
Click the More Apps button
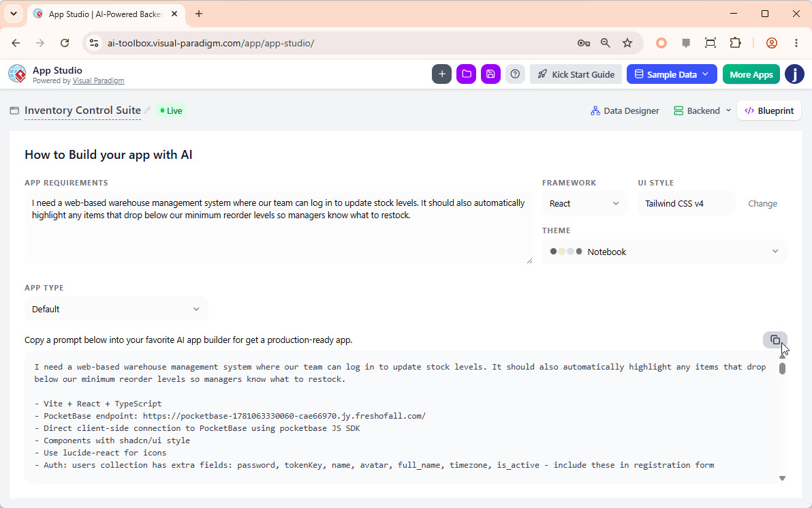click(x=751, y=74)
